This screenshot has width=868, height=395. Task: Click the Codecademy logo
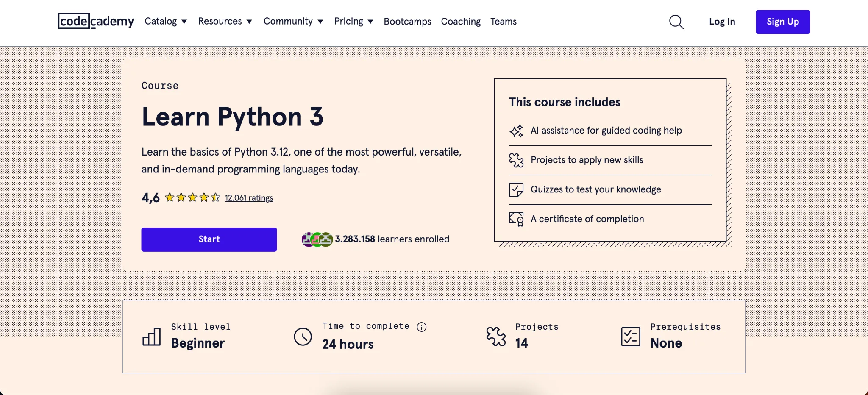coord(96,21)
